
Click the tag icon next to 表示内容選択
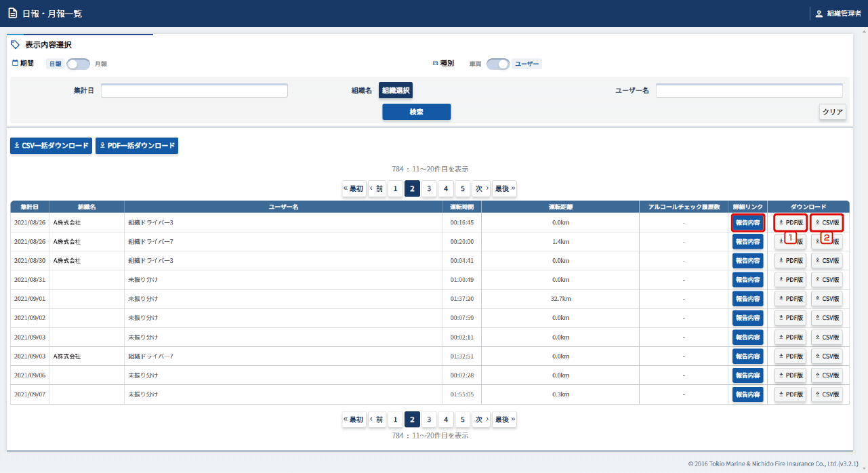[16, 45]
